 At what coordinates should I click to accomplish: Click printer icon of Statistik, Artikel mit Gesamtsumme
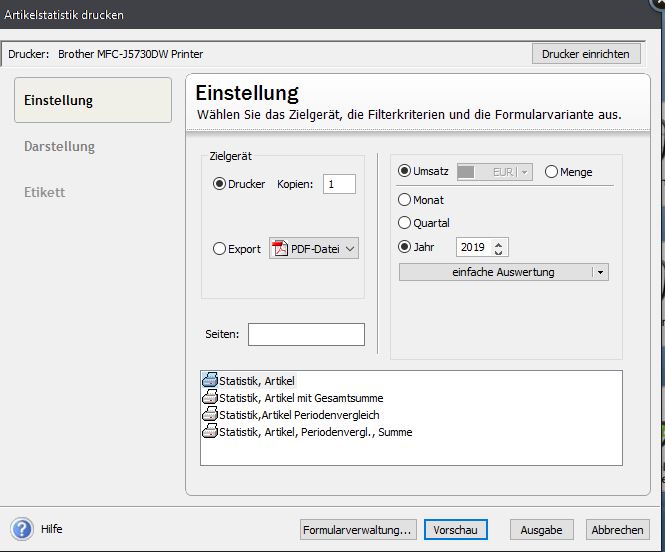pos(210,397)
